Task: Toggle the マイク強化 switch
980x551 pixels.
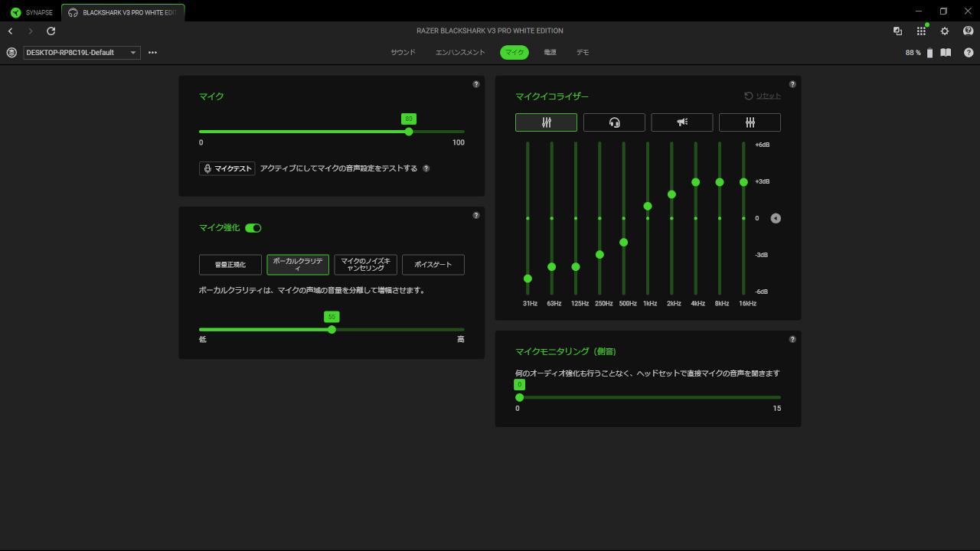Action: [x=253, y=228]
